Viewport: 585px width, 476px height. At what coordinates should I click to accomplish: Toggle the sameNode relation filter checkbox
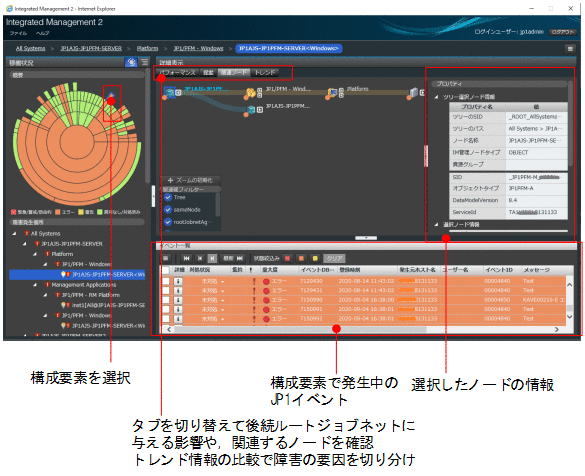pyautogui.click(x=168, y=210)
